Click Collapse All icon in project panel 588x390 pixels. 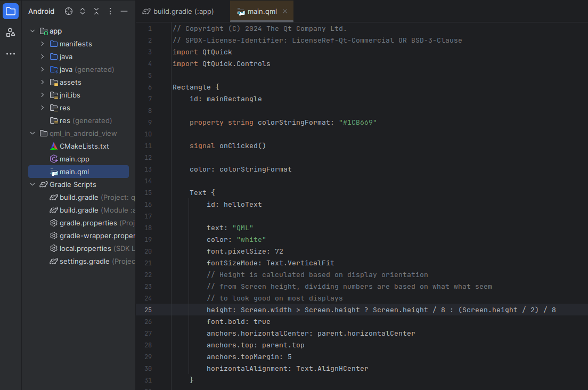pos(96,11)
